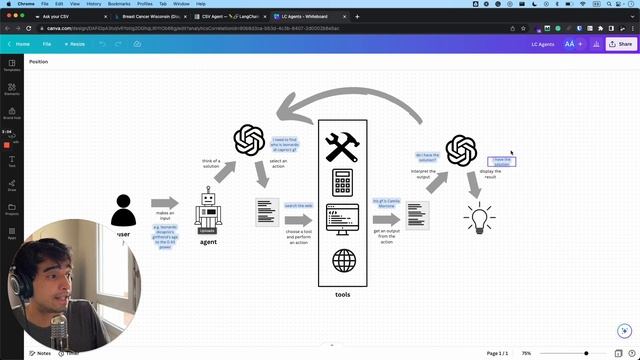Select the 'search the web' text label
Viewport: 640px width, 360px height.
pyautogui.click(x=298, y=206)
